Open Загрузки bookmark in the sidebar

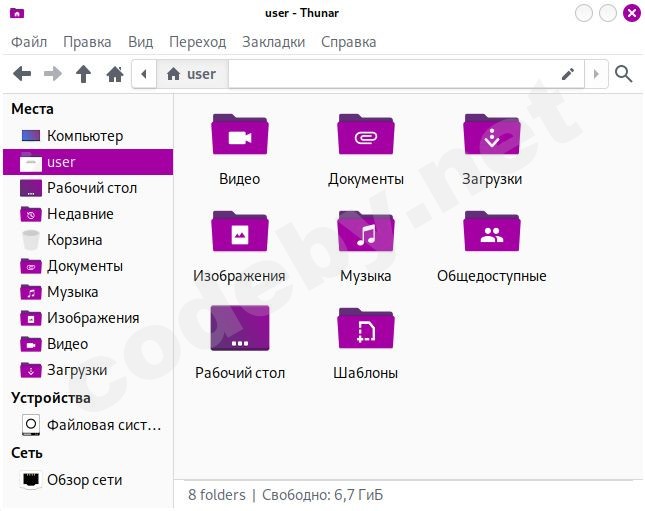88,370
